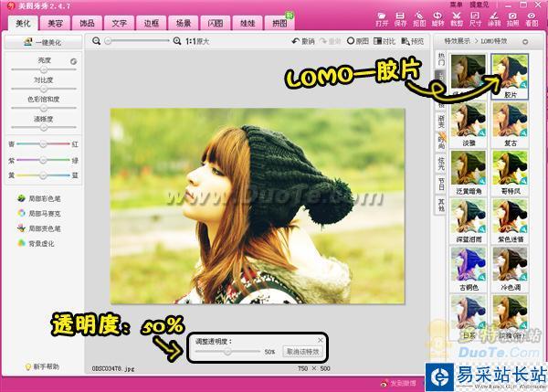Viewport: 548px width, 392px height.
Task: Click the 黄-蓝 color balance slider
Action: (43, 175)
